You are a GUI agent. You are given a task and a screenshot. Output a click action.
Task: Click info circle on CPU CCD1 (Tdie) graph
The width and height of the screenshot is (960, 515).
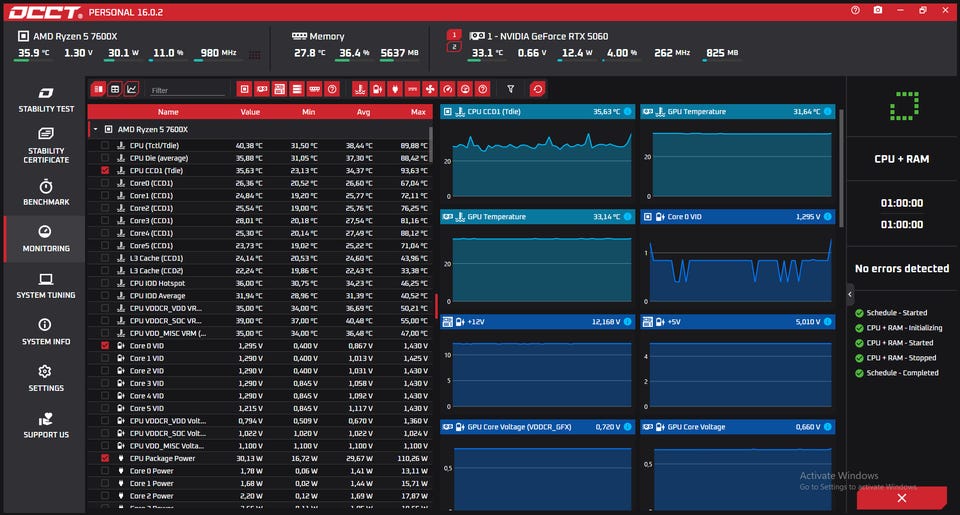click(x=628, y=111)
